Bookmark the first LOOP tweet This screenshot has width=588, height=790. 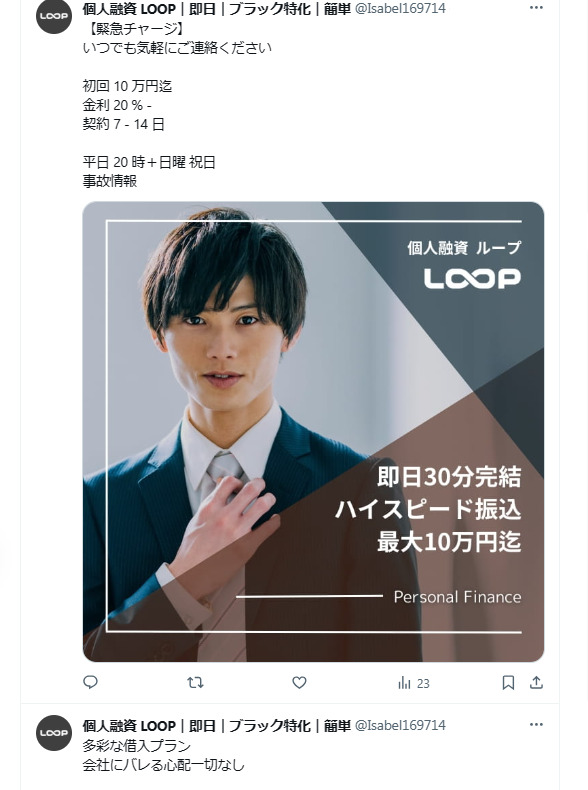(x=508, y=683)
